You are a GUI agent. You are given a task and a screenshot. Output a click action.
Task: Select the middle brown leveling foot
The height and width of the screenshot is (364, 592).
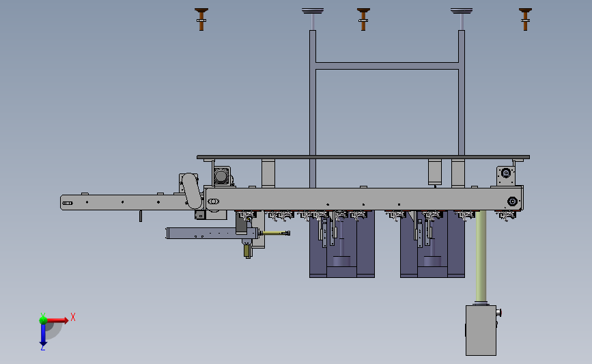point(363,19)
